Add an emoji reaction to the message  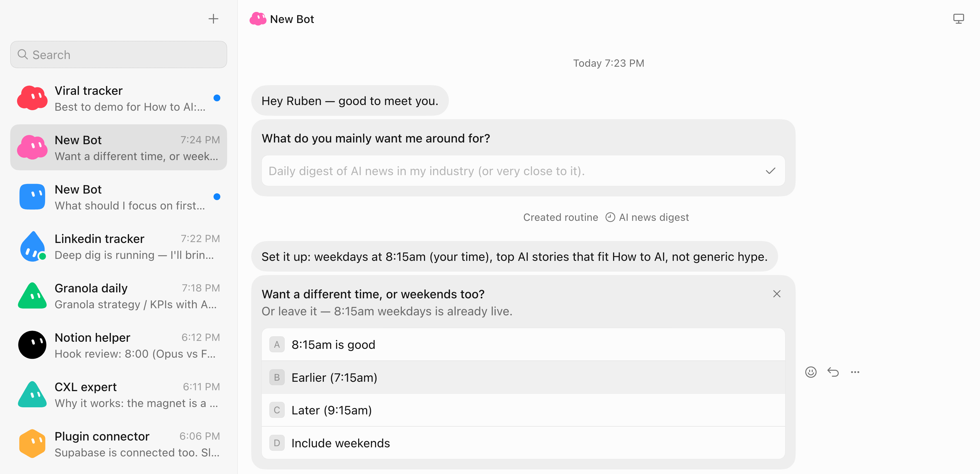(811, 372)
